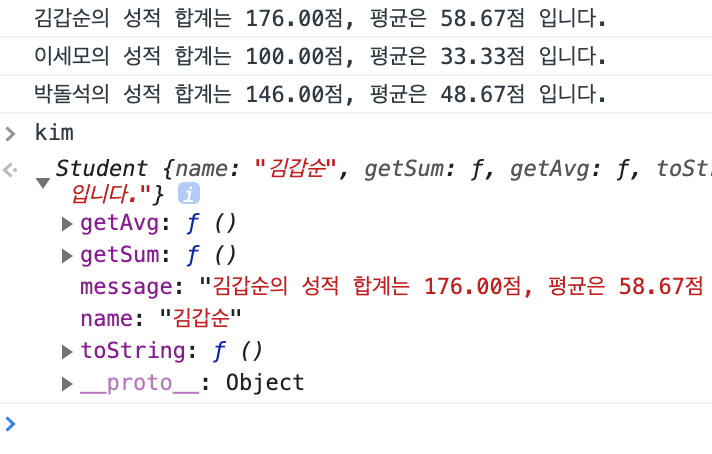Expand the getAvg property arrow
Screen dimensions: 712x454
[x=68, y=223]
